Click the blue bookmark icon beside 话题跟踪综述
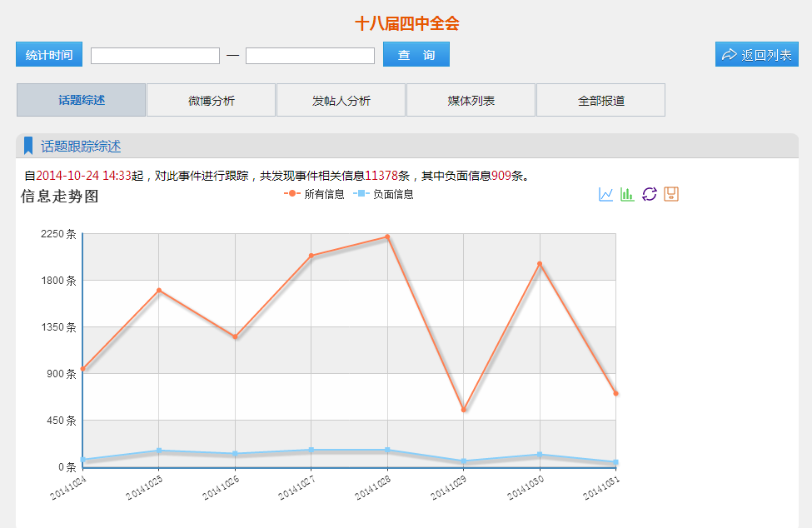Viewport: 812px width, 528px height. point(28,146)
